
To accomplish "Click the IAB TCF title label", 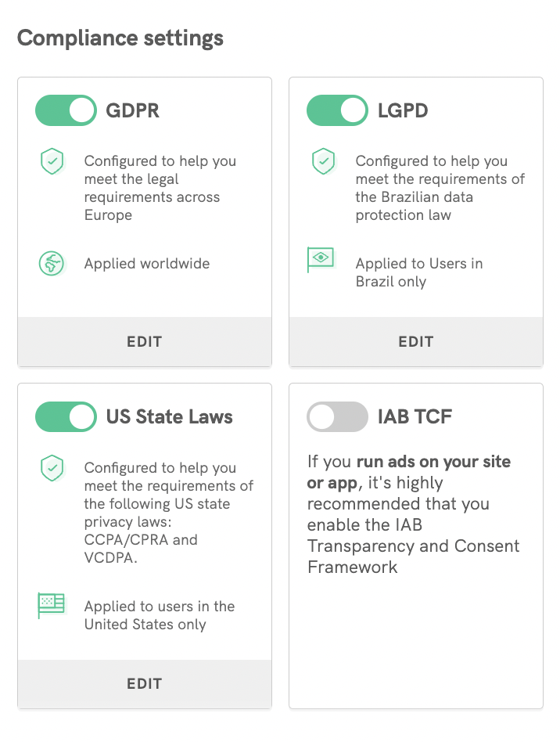I will [415, 417].
